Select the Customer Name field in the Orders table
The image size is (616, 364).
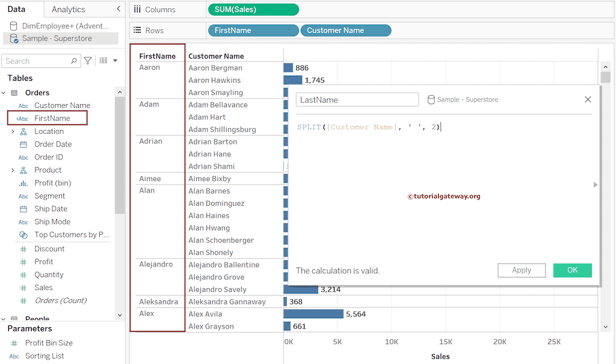tap(62, 105)
